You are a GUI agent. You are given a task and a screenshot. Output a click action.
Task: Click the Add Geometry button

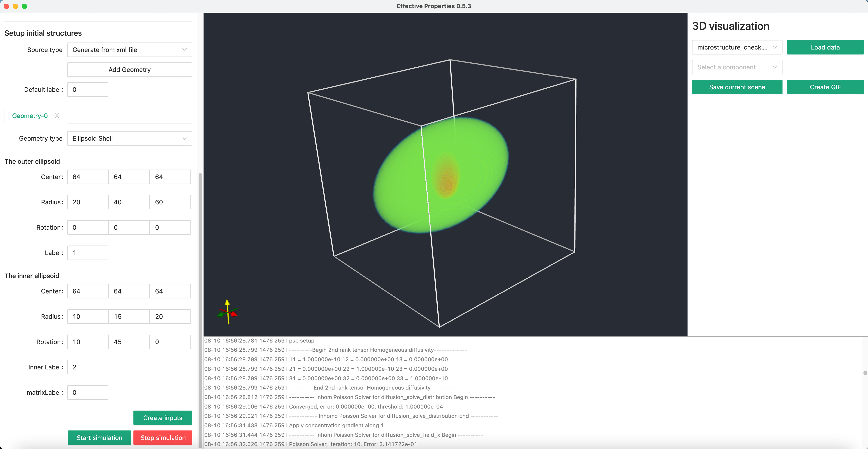129,70
